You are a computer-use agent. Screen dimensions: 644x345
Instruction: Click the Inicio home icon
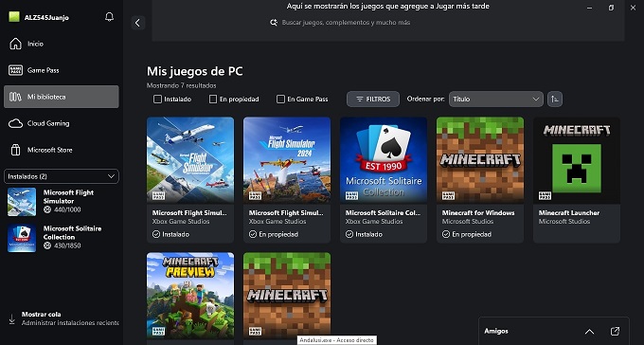point(15,44)
